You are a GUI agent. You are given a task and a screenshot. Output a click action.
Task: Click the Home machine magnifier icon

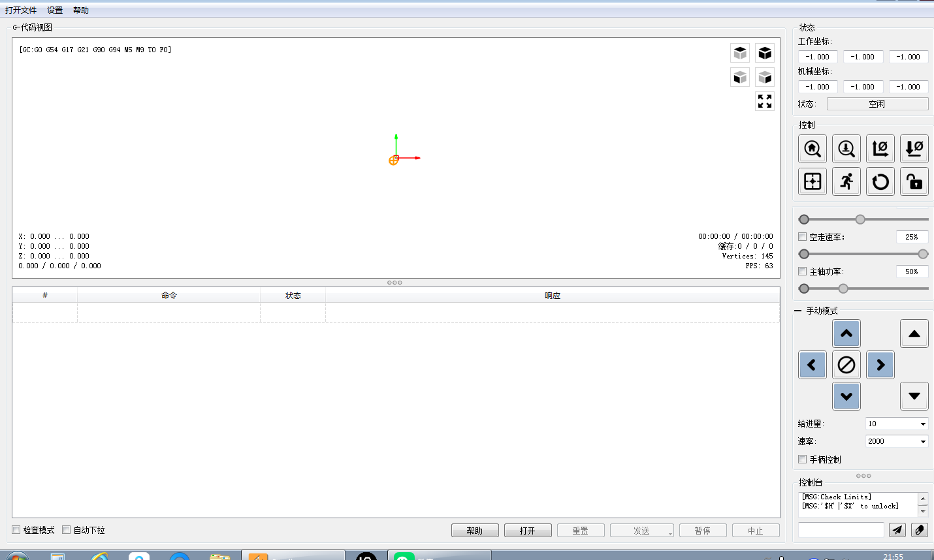tap(813, 149)
